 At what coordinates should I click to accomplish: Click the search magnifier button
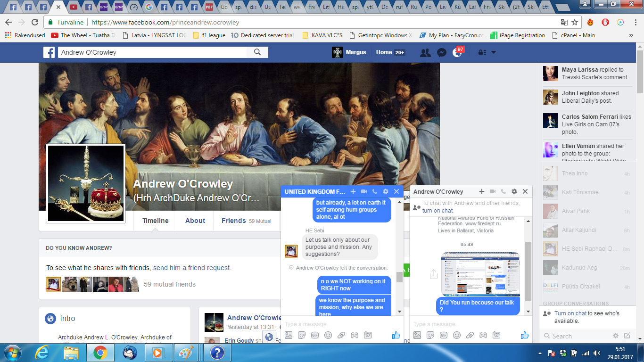pos(257,52)
